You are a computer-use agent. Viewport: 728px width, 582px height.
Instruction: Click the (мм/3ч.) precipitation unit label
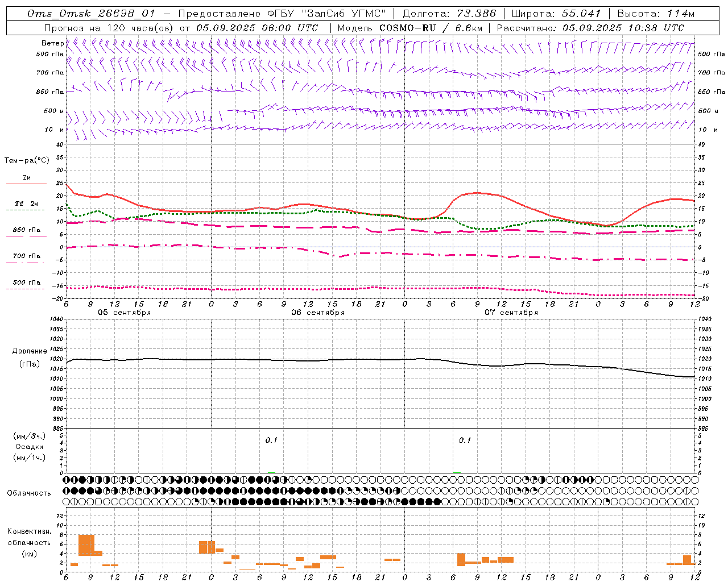(30, 436)
